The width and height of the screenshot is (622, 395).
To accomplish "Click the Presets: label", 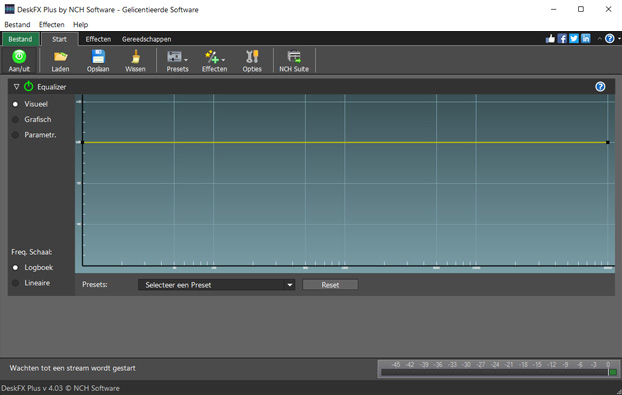I will coord(95,284).
